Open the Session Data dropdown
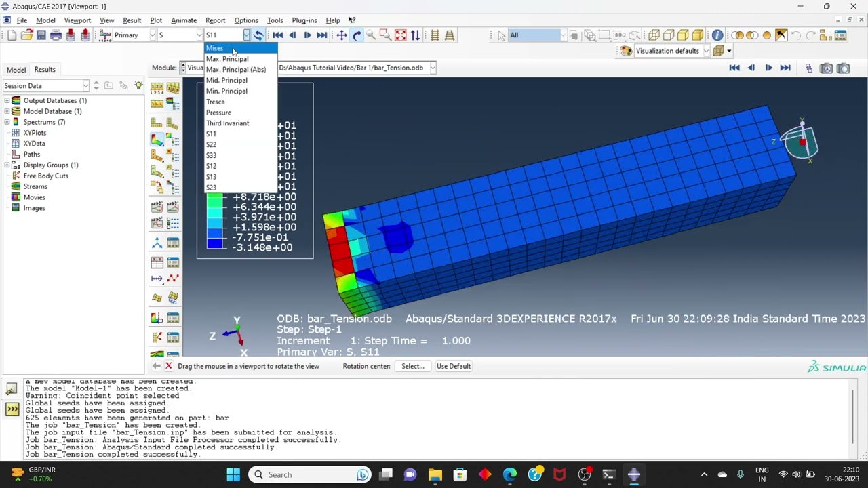 pos(85,85)
